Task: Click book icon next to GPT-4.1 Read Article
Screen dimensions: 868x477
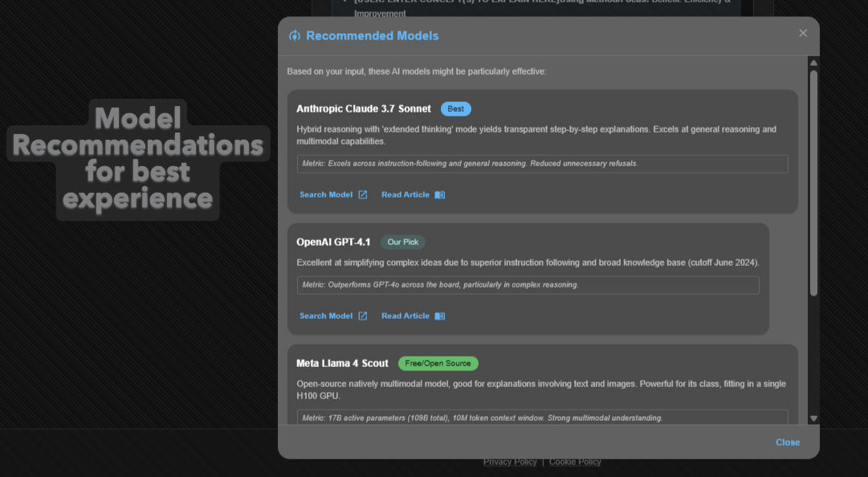Action: click(x=439, y=316)
